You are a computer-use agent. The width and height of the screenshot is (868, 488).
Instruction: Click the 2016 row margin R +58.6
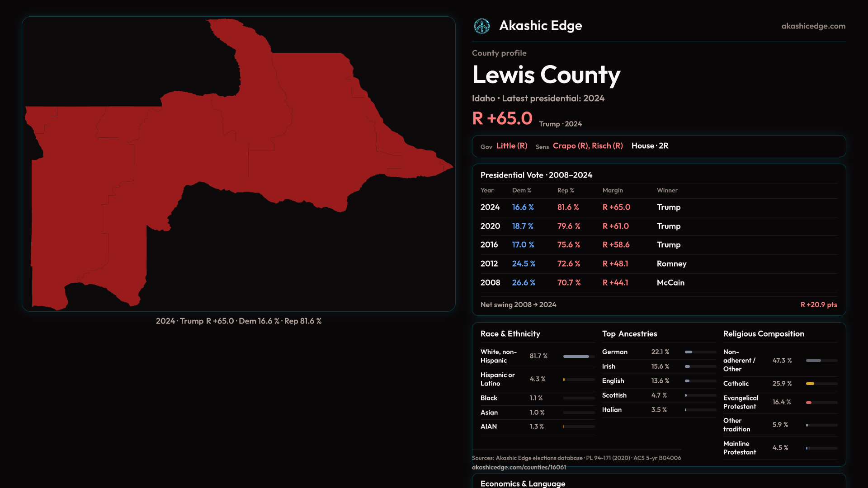click(x=616, y=245)
